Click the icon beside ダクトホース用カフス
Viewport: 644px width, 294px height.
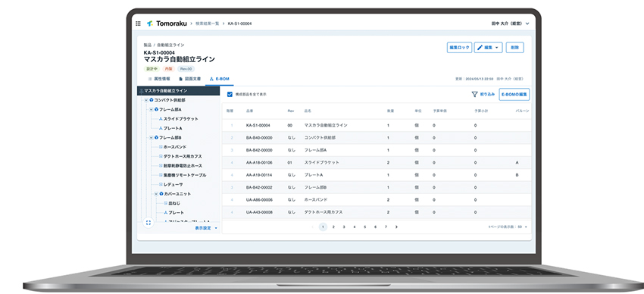161,156
